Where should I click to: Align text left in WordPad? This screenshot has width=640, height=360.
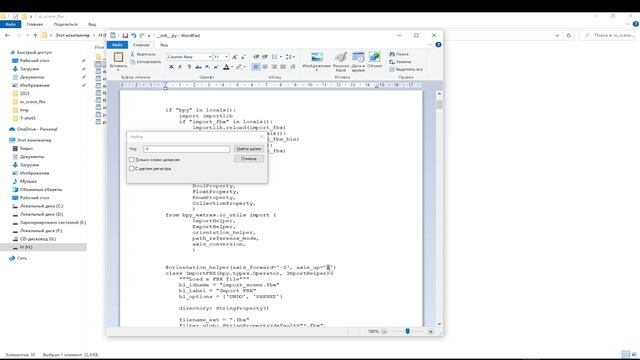pos(256,67)
